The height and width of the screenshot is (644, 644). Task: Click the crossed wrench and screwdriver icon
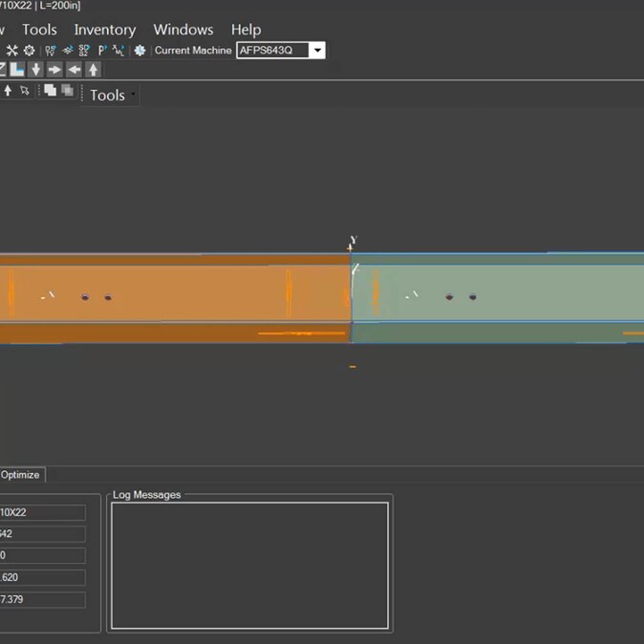coord(11,51)
